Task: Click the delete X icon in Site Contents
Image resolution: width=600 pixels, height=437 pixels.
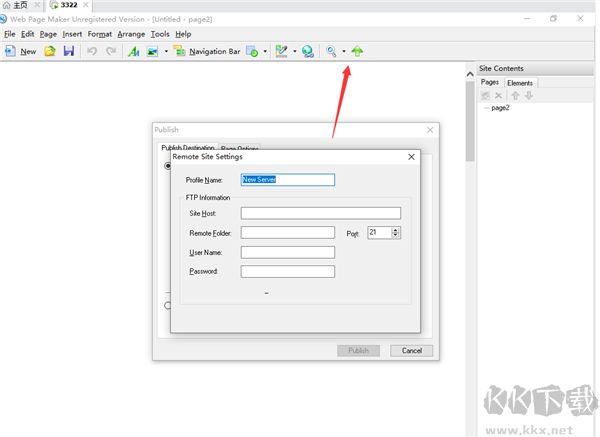Action: tap(498, 95)
